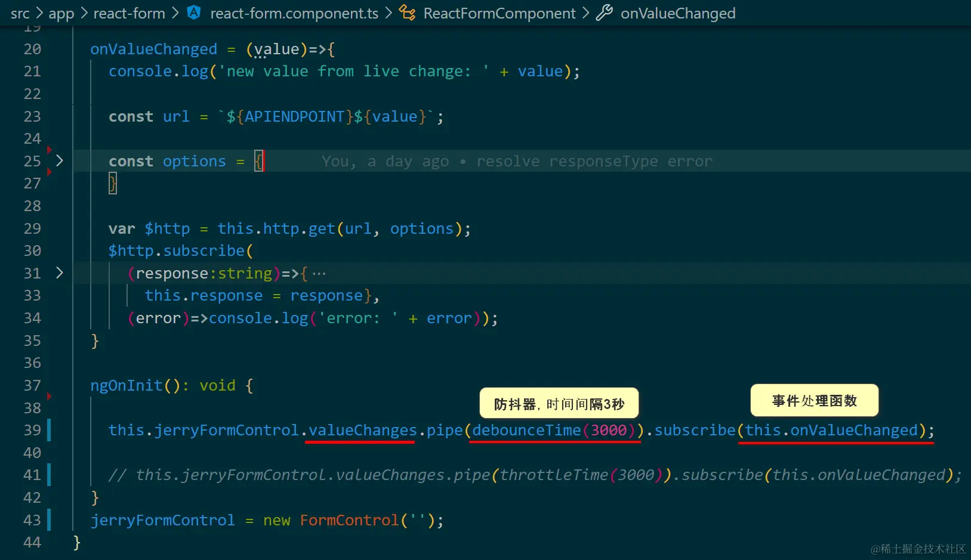Select line number 37 in the gutter
This screenshot has height=560, width=971.
coord(32,385)
